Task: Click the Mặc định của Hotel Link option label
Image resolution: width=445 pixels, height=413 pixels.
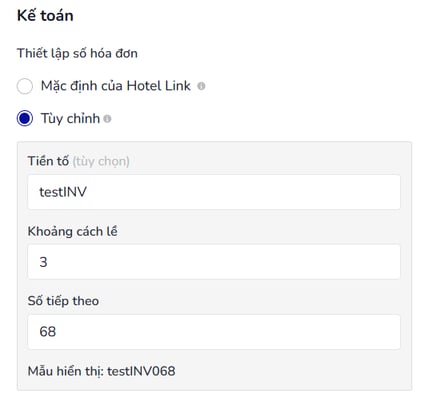Action: (116, 86)
